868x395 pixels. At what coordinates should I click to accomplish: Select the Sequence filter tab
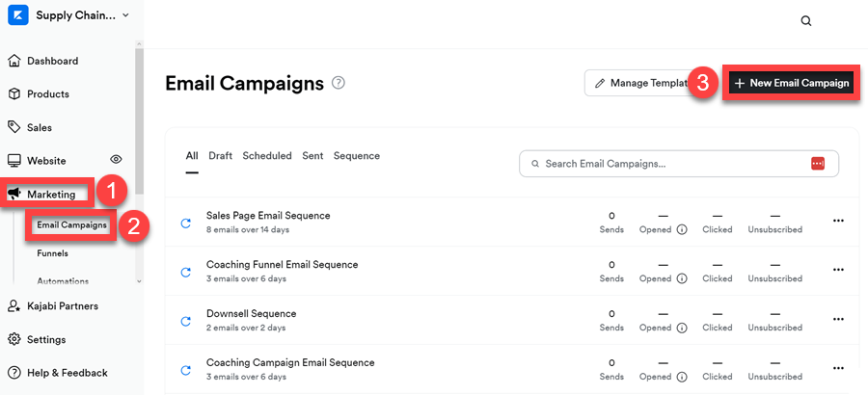(x=356, y=156)
